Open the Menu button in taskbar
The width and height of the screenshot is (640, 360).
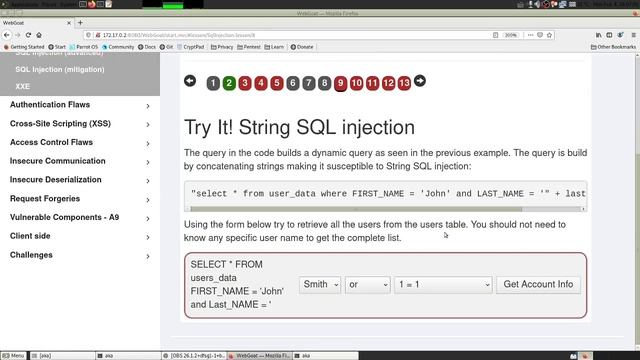pos(13,356)
